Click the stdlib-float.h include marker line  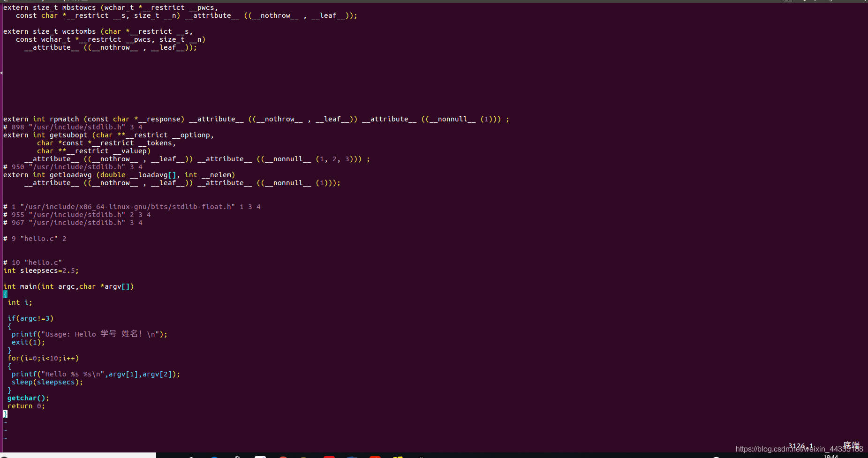(x=132, y=207)
